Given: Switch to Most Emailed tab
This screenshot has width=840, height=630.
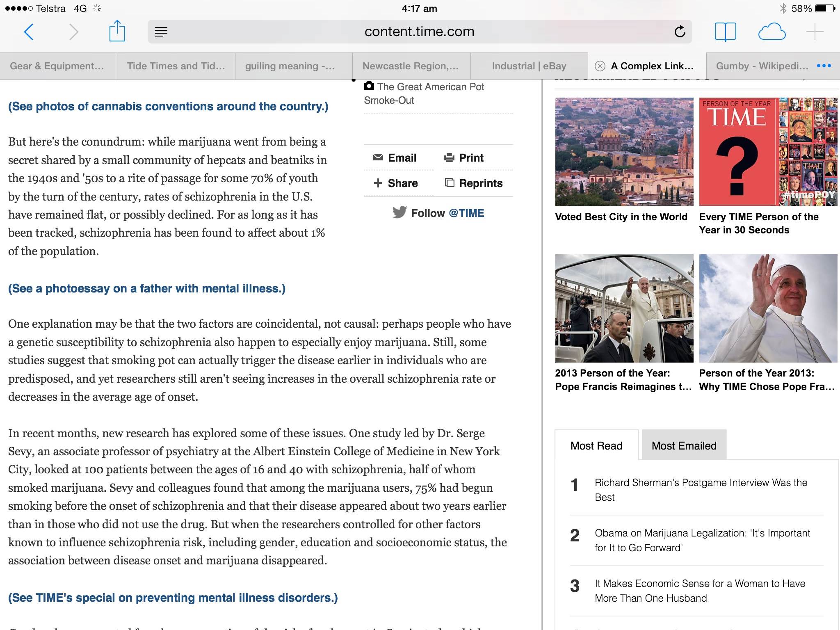Looking at the screenshot, I should (684, 445).
